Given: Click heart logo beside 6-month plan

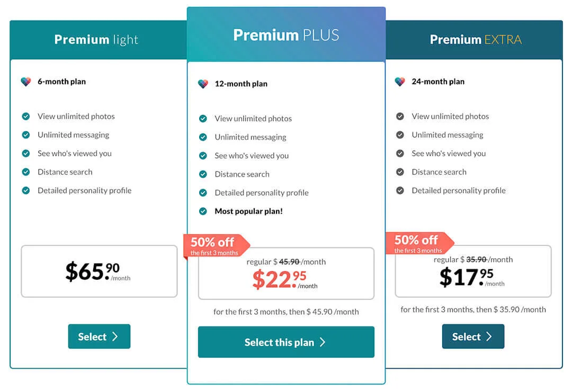Looking at the screenshot, I should (x=26, y=81).
